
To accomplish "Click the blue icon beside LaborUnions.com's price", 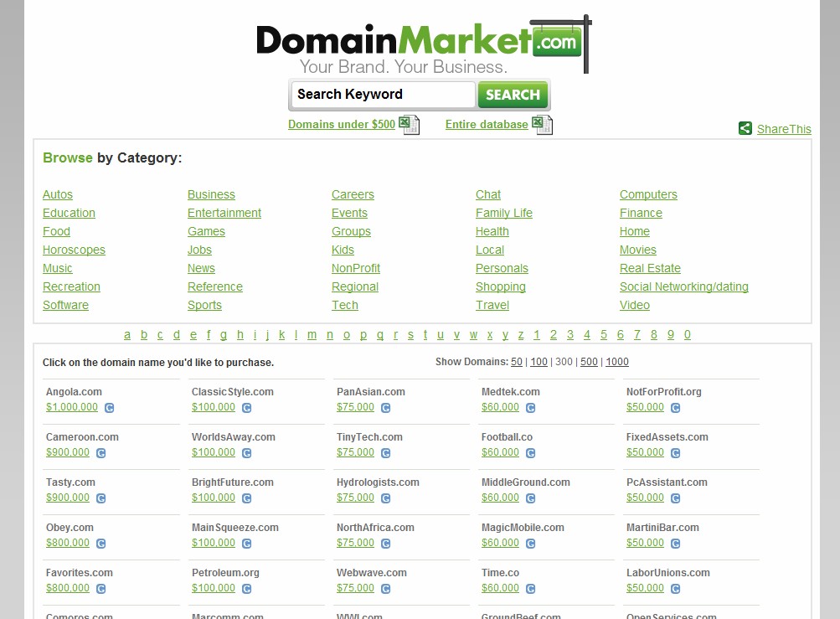I will (x=676, y=589).
